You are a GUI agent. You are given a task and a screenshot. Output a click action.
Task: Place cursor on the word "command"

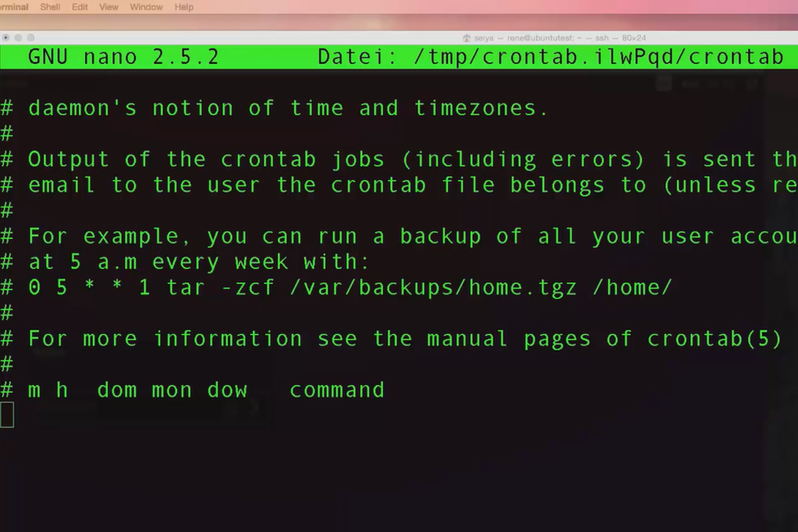pos(336,390)
